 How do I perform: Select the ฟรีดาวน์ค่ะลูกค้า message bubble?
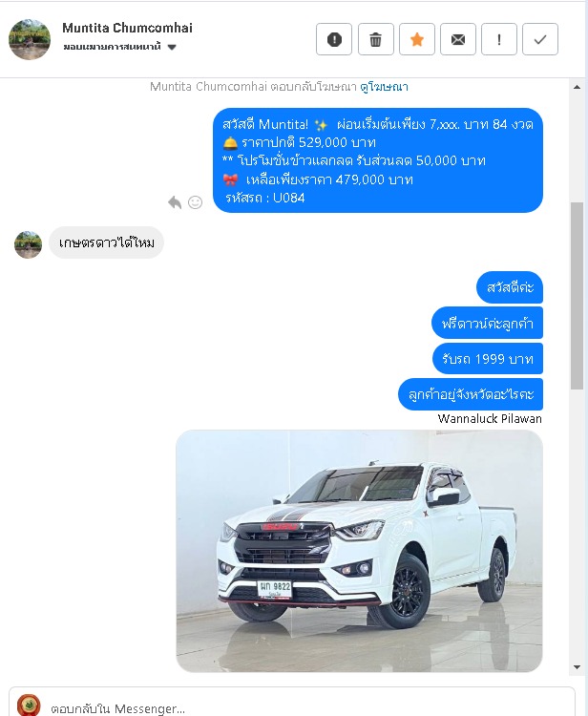tap(487, 324)
